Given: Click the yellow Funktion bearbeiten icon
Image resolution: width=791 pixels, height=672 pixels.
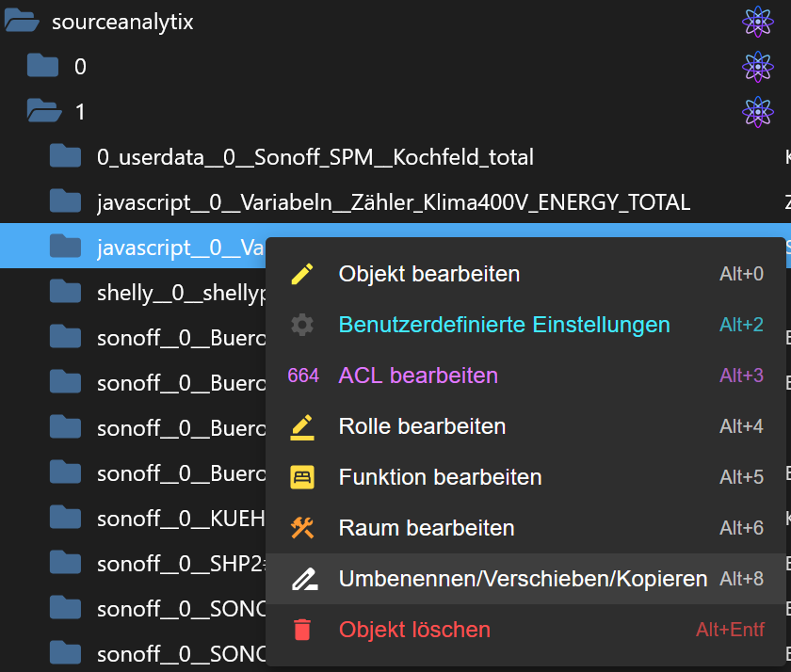Looking at the screenshot, I should (x=302, y=477).
